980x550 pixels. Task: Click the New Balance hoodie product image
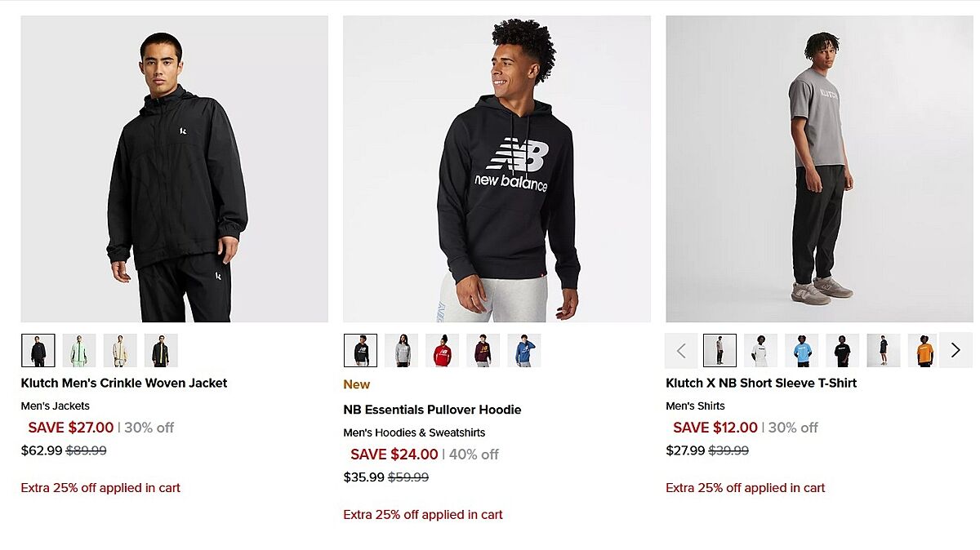pos(497,169)
